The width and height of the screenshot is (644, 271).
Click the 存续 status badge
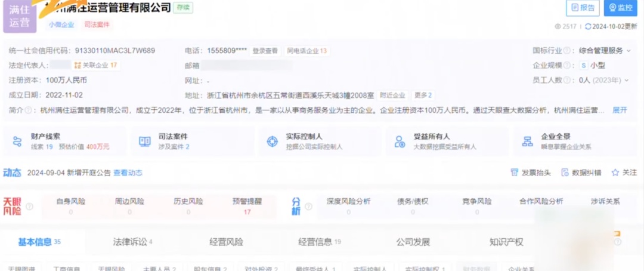click(183, 7)
